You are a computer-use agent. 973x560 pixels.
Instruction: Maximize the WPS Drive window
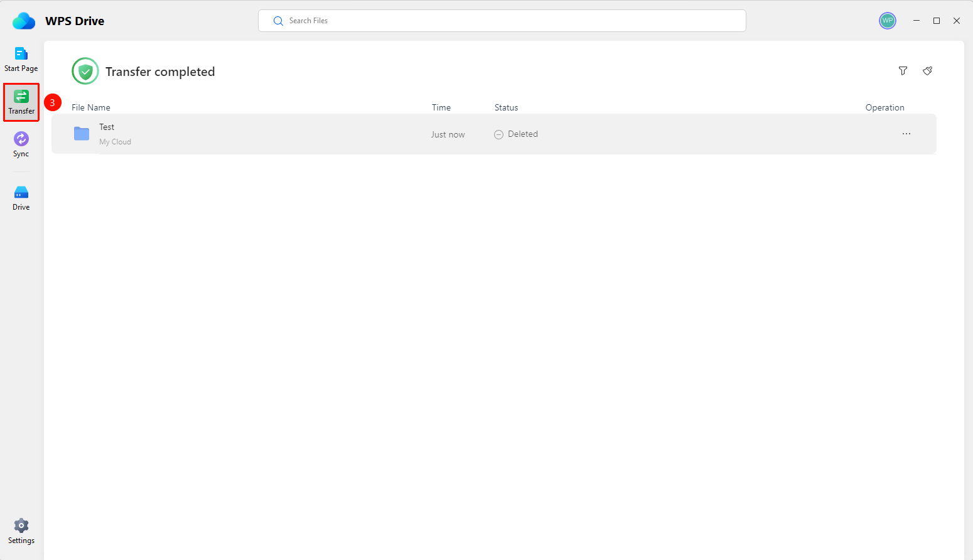pyautogui.click(x=937, y=21)
